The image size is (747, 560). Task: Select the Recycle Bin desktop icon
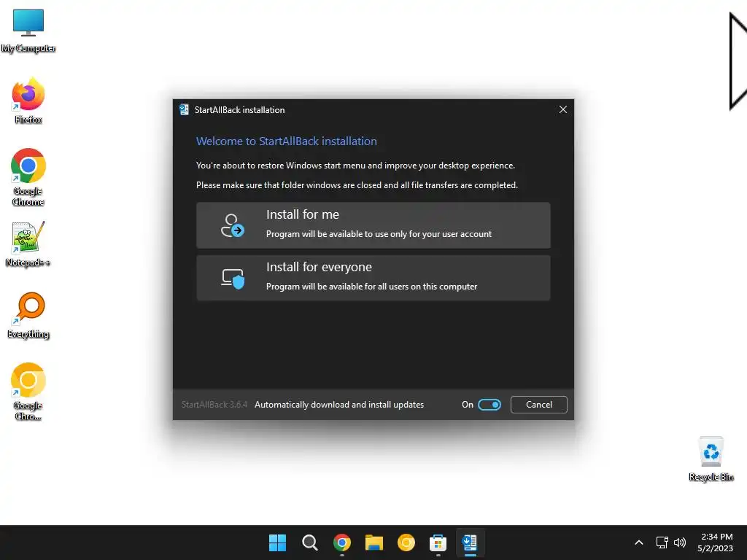point(711,459)
